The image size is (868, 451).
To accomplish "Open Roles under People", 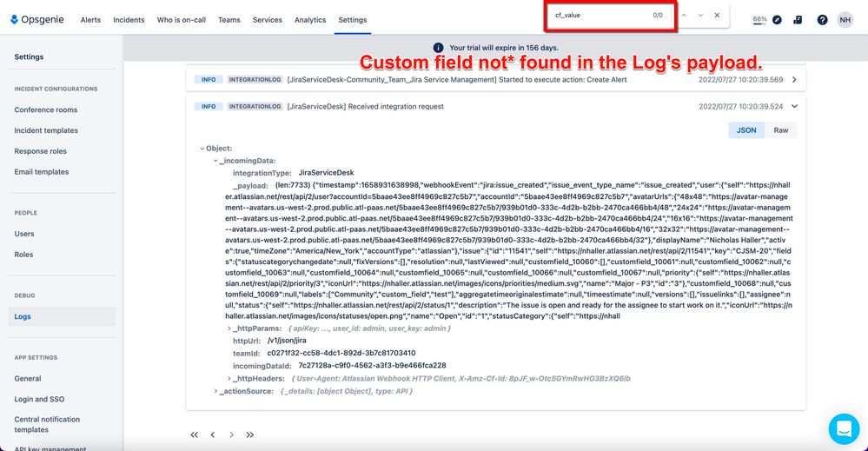I will point(23,255).
